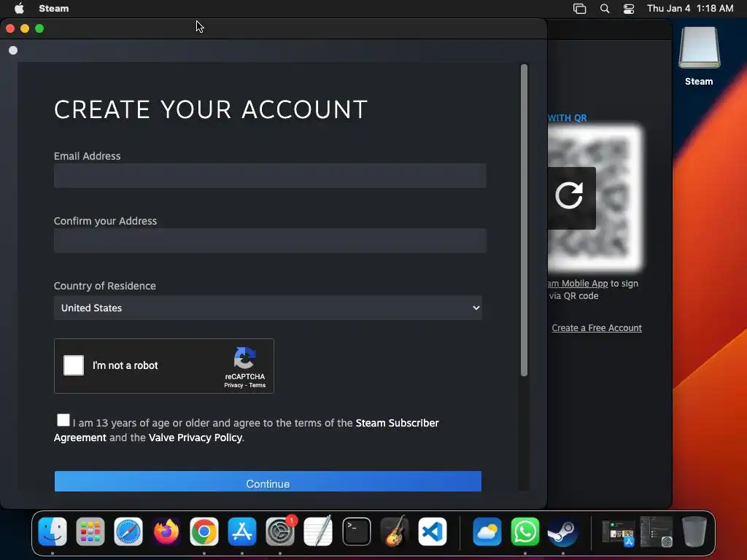The image size is (747, 560).
Task: Open the Apple menu
Action: pyautogui.click(x=19, y=8)
